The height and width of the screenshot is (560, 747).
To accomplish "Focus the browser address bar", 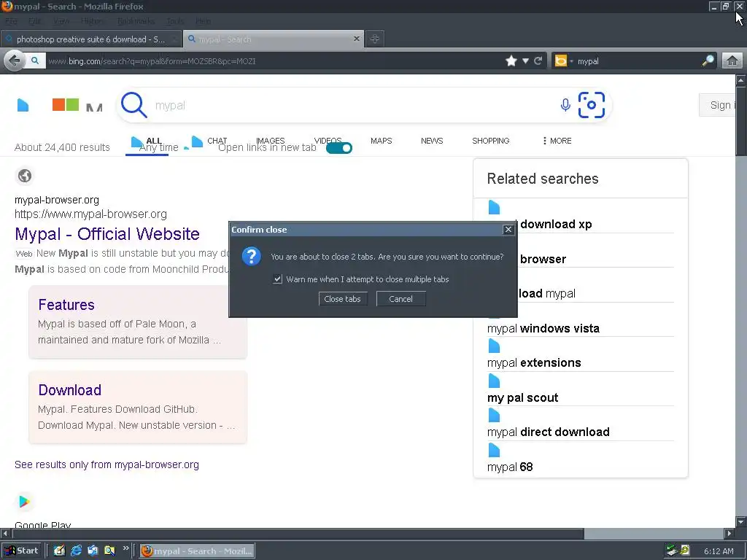I will tap(274, 61).
